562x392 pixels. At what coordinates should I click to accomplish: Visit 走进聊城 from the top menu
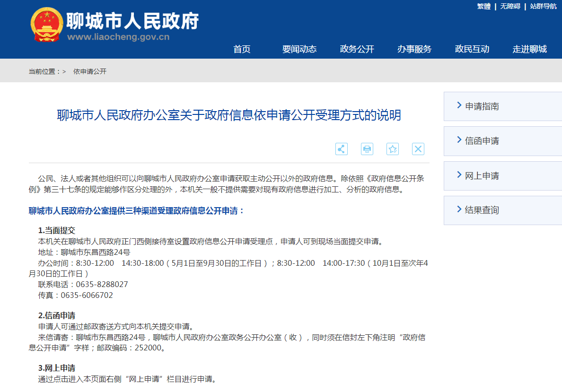[529, 49]
